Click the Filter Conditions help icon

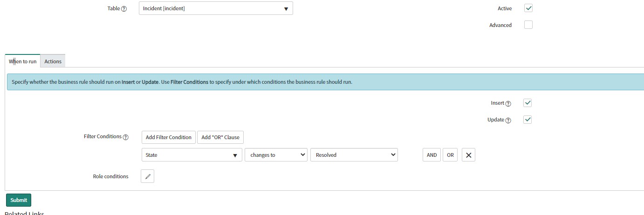[x=125, y=137]
